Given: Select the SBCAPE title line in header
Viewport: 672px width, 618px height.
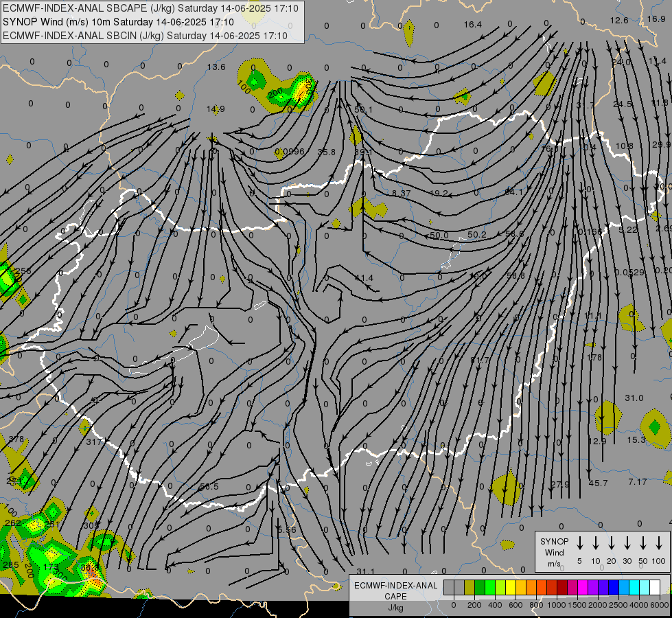Looking at the screenshot, I should click(x=150, y=8).
